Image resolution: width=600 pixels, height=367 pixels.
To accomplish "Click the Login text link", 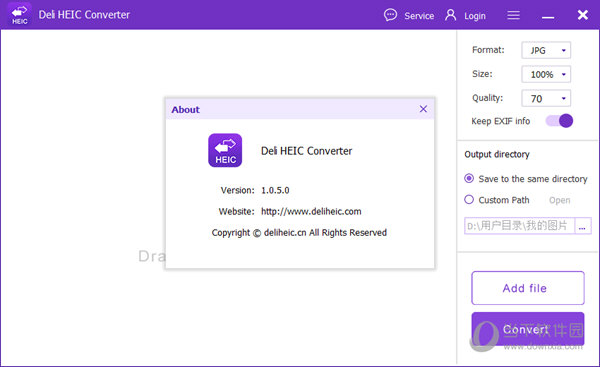I will click(475, 16).
